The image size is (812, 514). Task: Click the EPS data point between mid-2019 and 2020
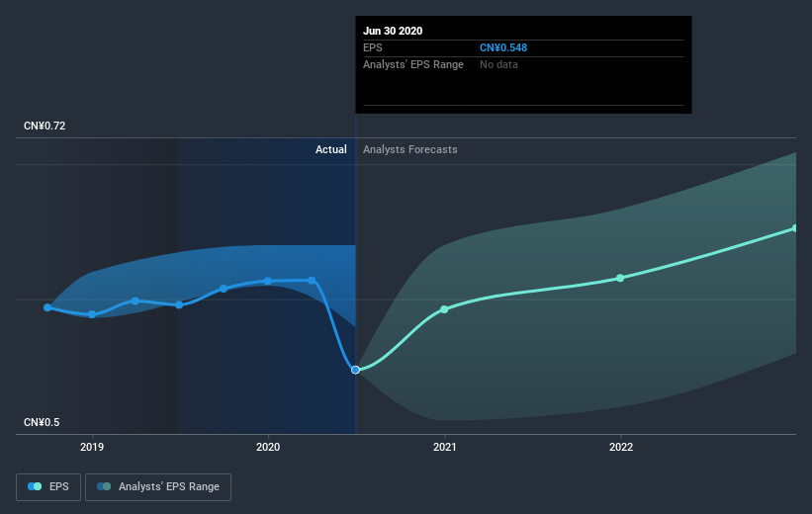click(x=224, y=289)
